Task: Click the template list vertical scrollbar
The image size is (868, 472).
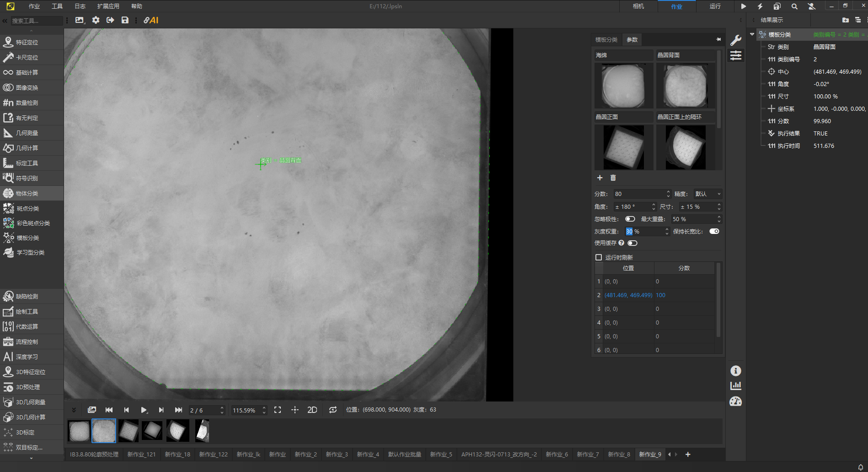Action: pos(719,89)
